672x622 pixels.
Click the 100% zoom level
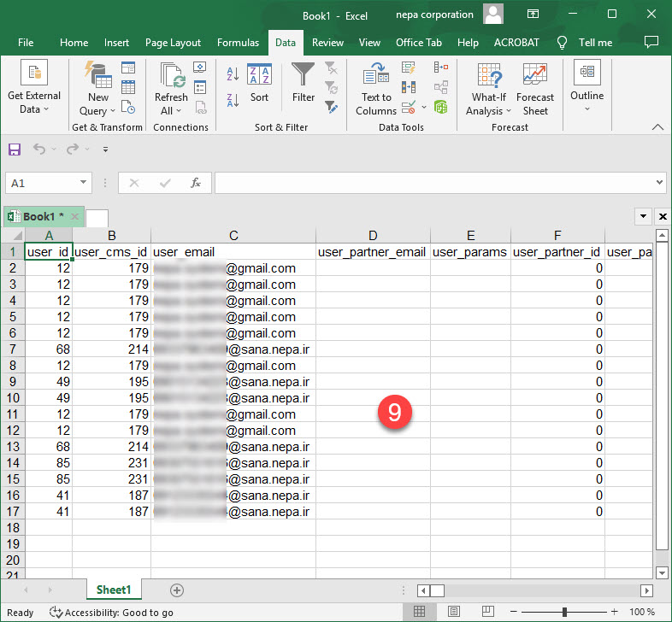pyautogui.click(x=641, y=612)
